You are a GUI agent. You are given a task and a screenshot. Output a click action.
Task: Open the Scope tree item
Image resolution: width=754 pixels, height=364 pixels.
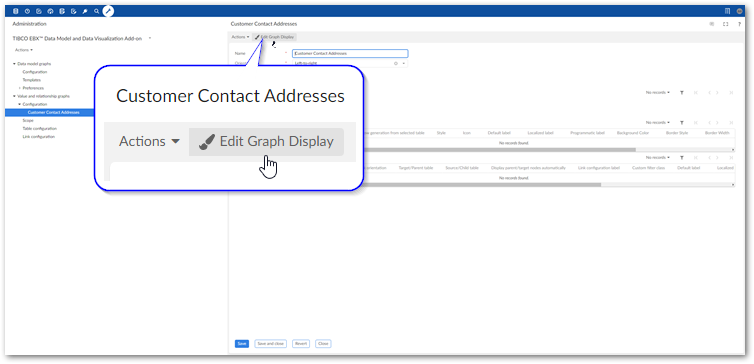[x=28, y=121]
